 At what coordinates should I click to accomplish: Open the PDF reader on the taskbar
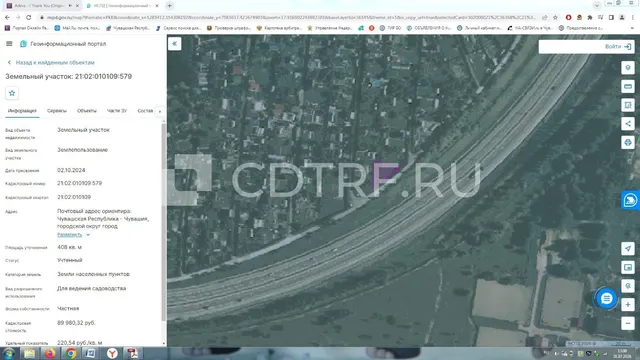132,353
